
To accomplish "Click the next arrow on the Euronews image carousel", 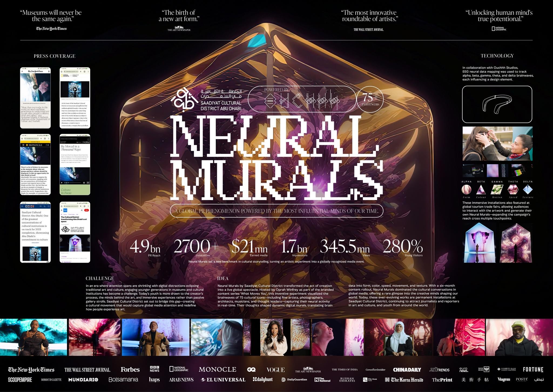I will tap(89, 239).
